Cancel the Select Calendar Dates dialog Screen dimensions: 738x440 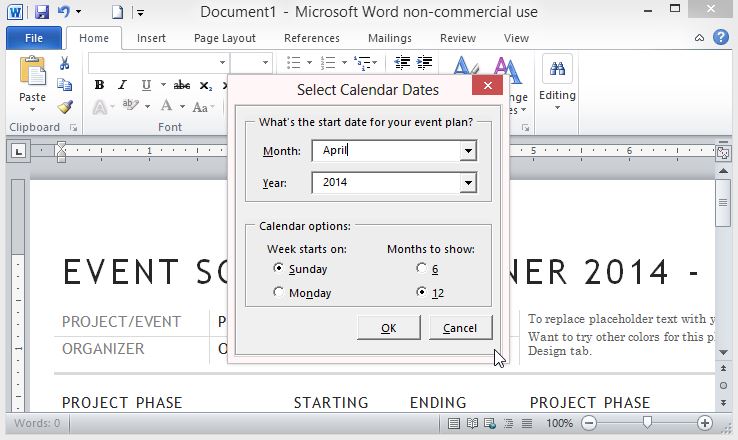(460, 328)
